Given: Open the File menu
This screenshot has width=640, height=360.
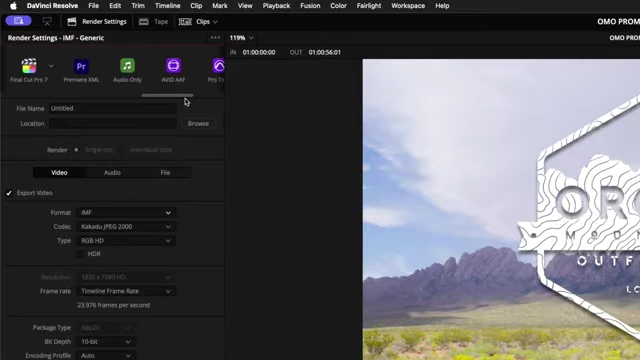Looking at the screenshot, I should (93, 6).
